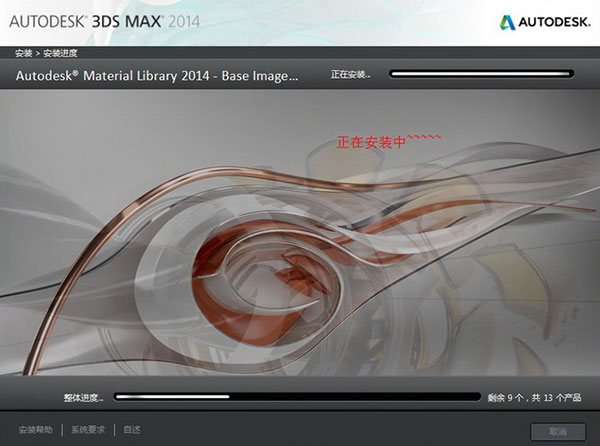Click the 剩余 9 个, 共 13 个产品 text

click(534, 398)
